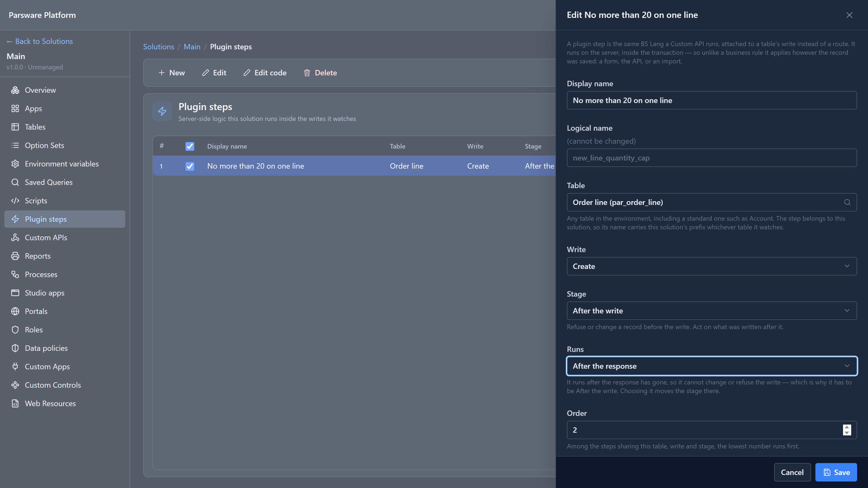The image size is (868, 488).
Task: Uncheck the 'No more than 20' row checkbox
Action: pos(190,166)
